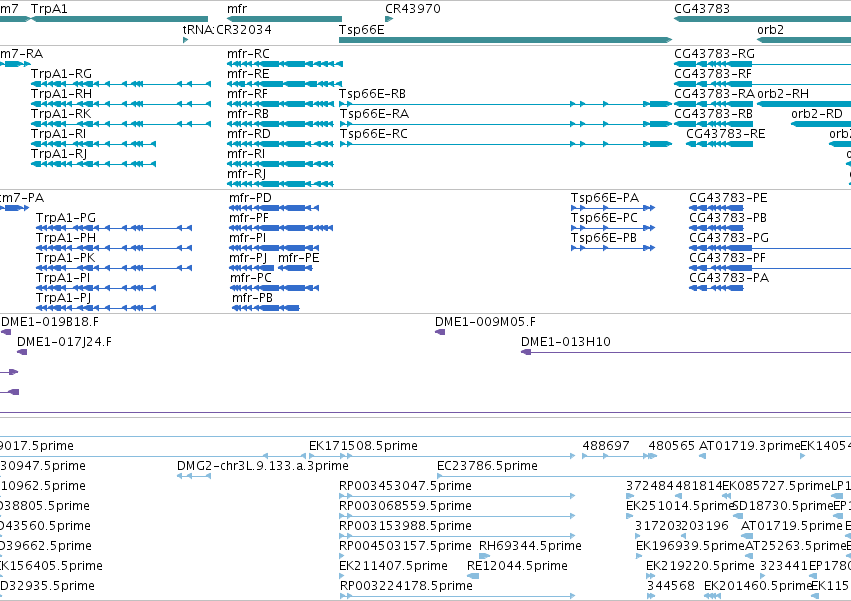Click the EK219220.5prime EST label
The image size is (851, 601).
[x=700, y=566]
